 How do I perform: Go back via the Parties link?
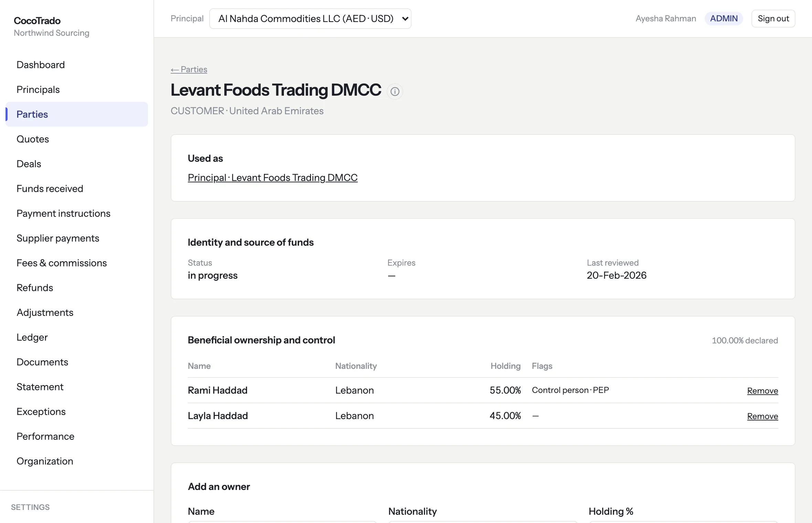[189, 70]
